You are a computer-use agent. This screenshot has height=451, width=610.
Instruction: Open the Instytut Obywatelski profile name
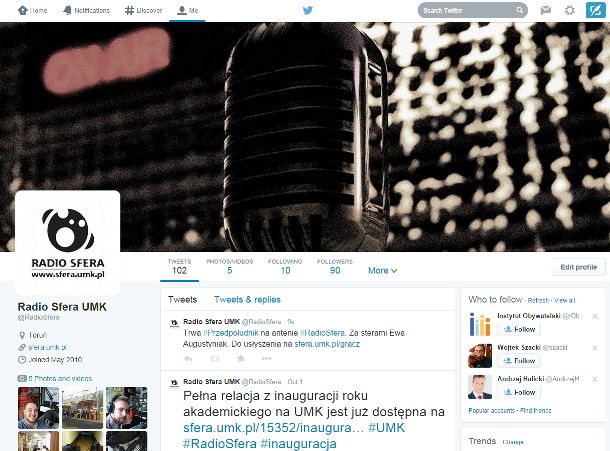(x=529, y=316)
